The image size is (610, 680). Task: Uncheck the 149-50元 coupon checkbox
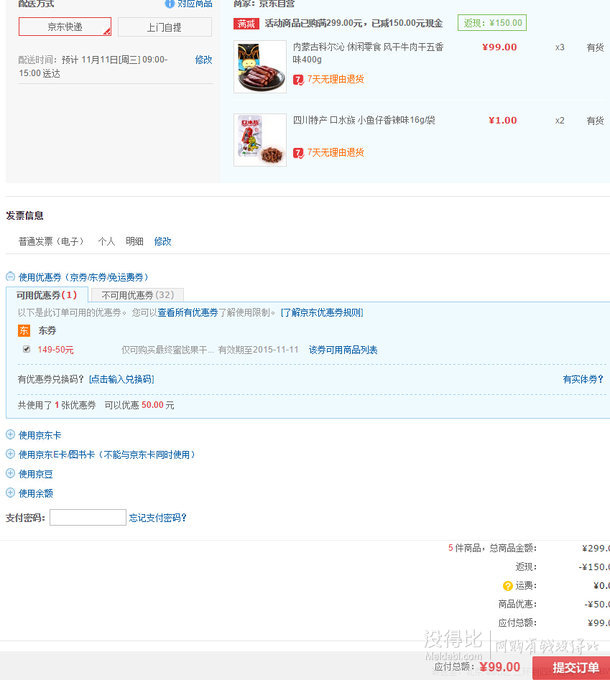[x=26, y=349]
